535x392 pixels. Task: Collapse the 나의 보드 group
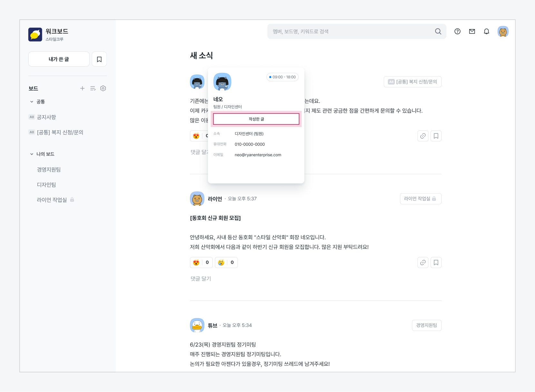point(32,154)
